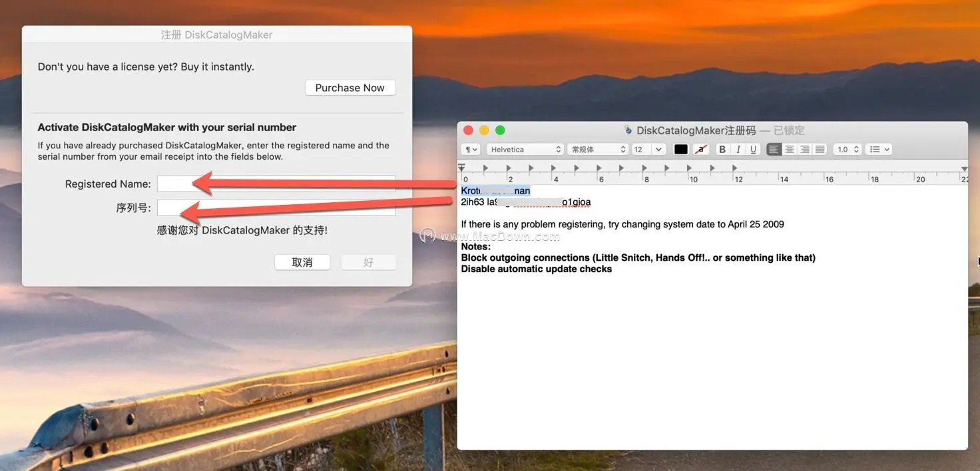
Task: Open the paragraph styles dropdown
Action: pos(471,150)
